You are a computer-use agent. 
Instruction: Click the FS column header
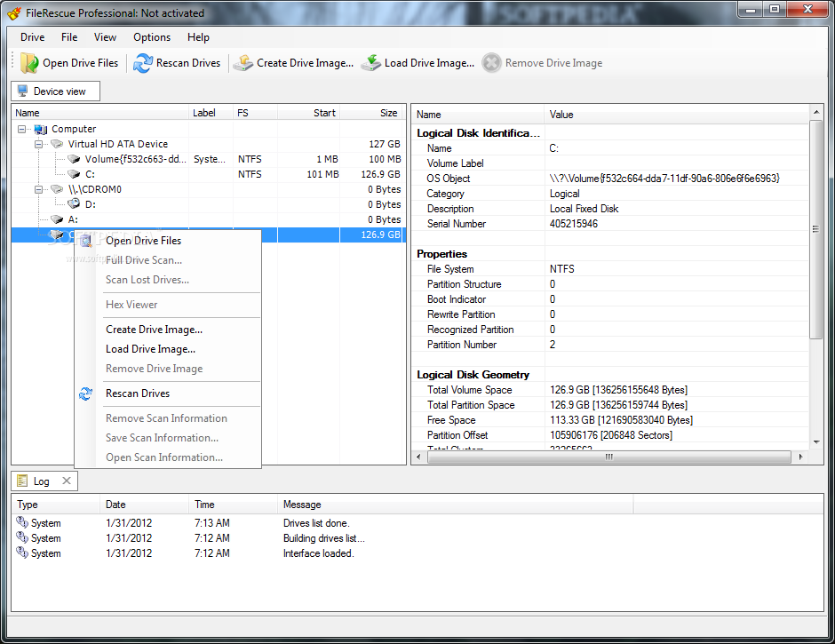255,113
